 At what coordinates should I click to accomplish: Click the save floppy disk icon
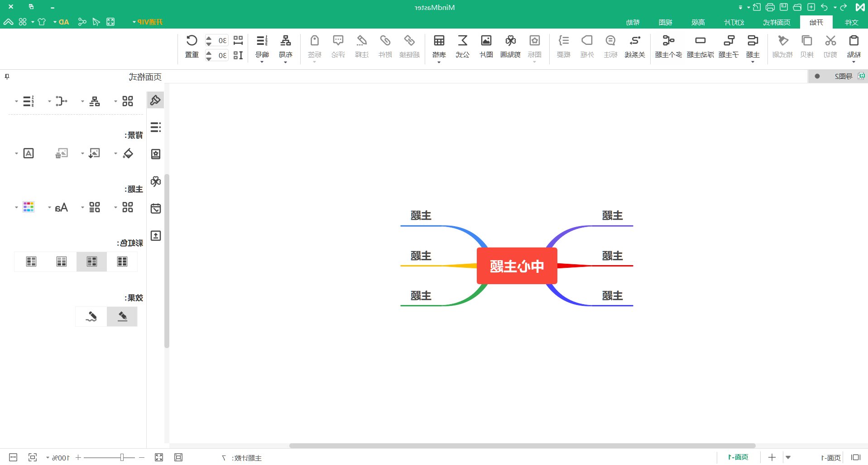(783, 7)
